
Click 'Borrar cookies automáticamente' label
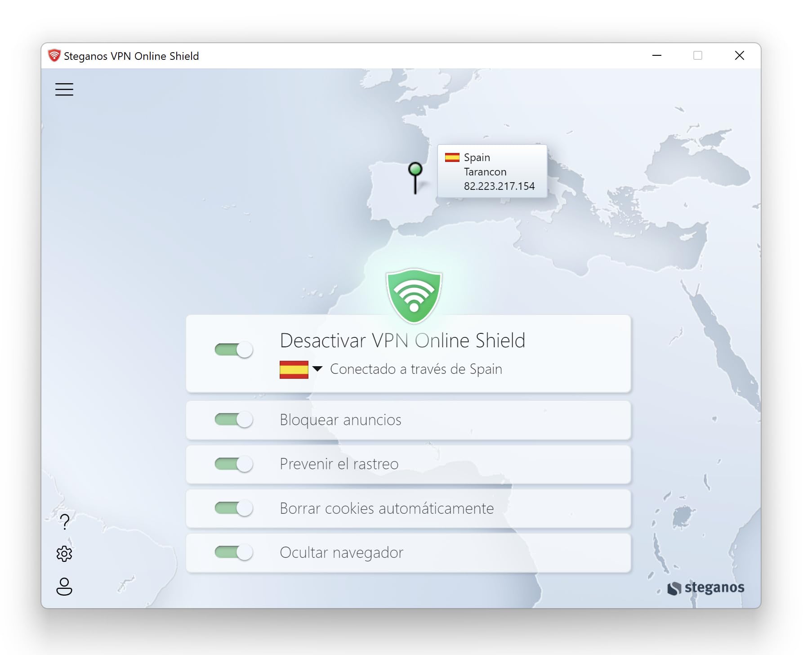click(387, 508)
